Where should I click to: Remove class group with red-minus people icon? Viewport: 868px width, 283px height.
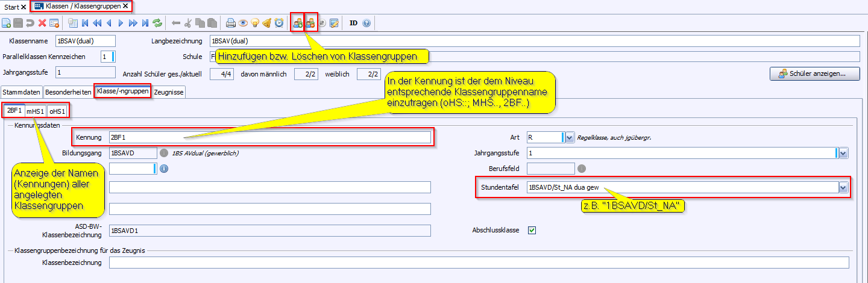(310, 23)
